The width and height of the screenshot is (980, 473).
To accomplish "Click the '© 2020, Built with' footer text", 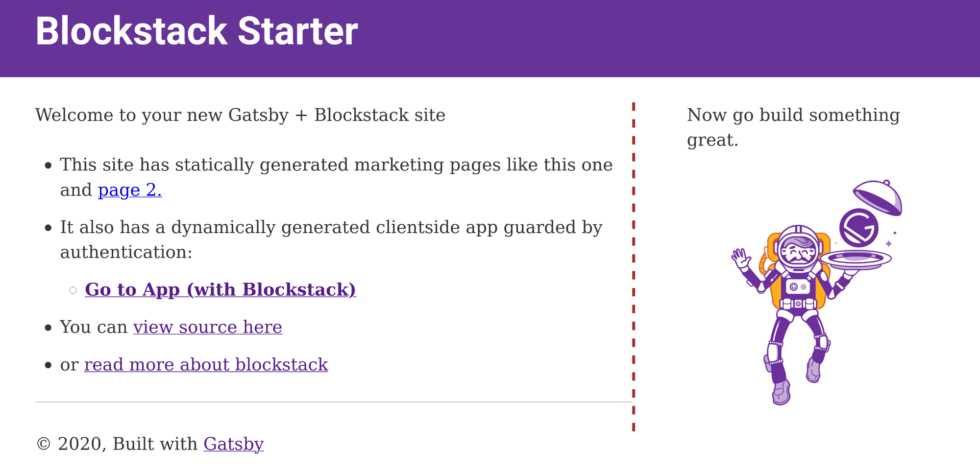I will pyautogui.click(x=117, y=444).
